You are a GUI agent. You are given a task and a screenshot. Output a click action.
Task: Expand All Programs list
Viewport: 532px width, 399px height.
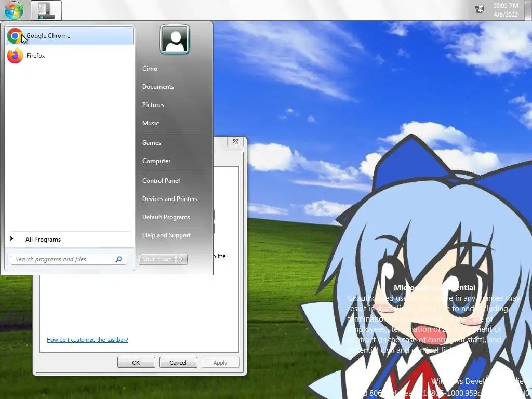[x=43, y=240]
